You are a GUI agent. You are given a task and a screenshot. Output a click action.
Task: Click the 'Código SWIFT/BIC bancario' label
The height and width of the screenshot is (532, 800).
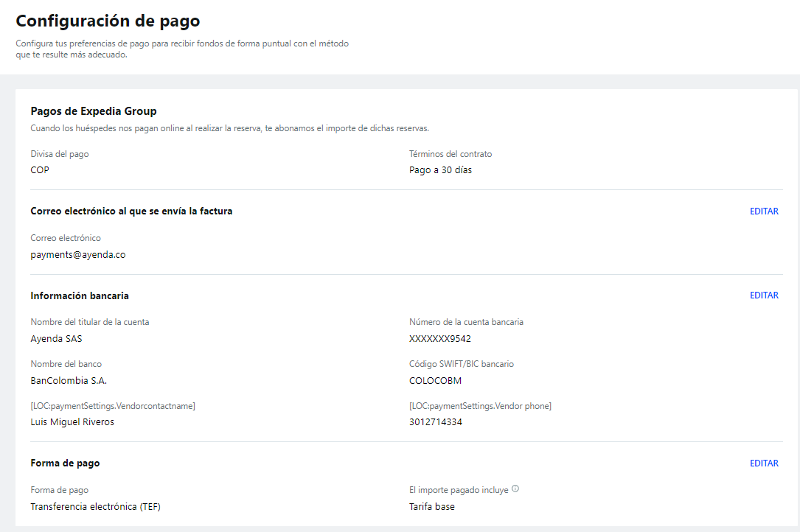[462, 364]
